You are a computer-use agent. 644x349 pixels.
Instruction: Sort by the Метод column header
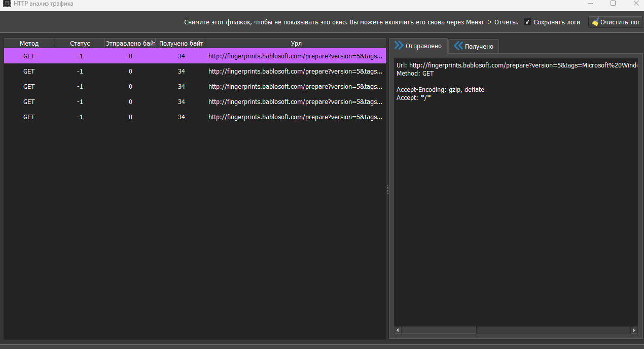pos(29,44)
